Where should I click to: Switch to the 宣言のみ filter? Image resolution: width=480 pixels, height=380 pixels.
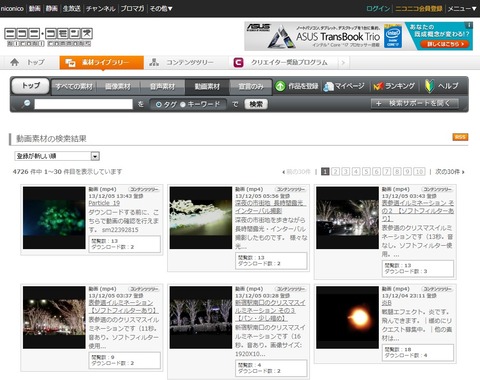(251, 87)
